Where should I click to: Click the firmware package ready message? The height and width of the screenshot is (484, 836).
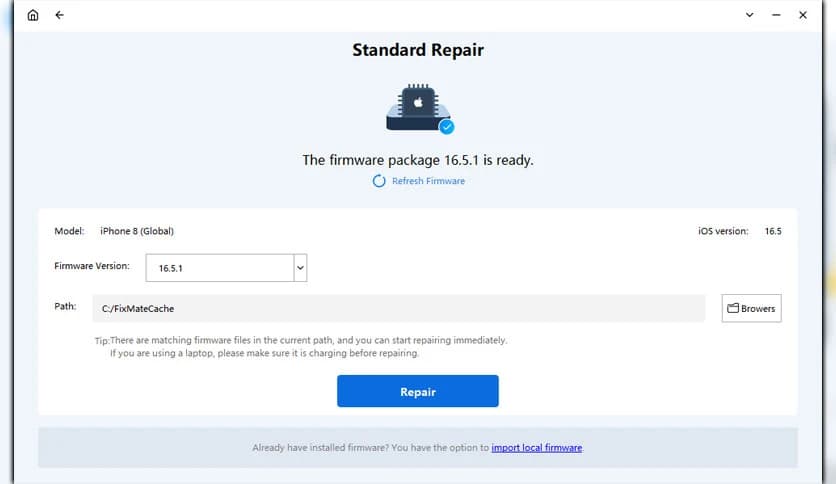pos(418,159)
